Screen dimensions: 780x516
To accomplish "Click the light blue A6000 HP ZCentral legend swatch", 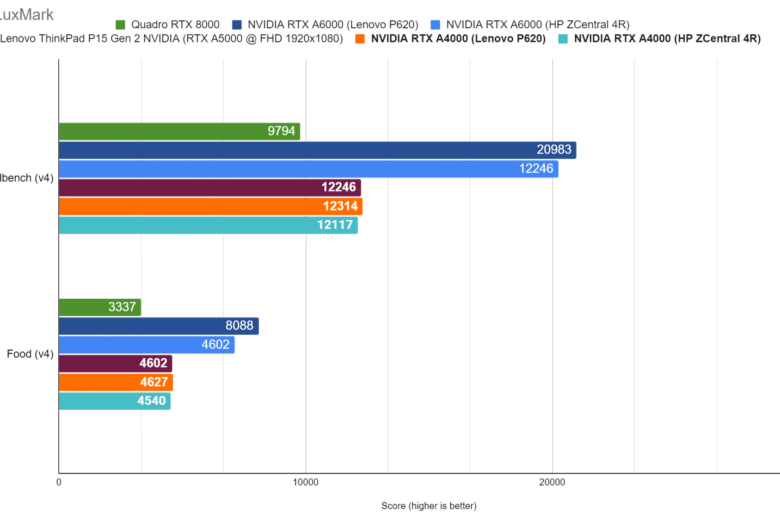I will point(435,25).
